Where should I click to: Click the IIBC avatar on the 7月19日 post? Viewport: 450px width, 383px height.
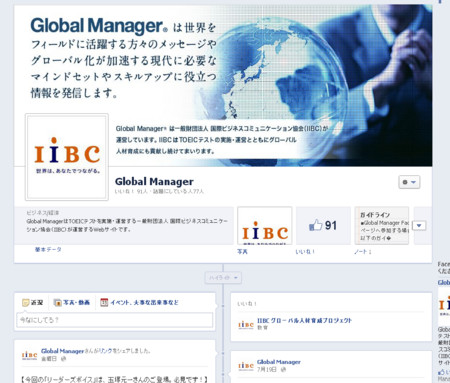point(246,366)
